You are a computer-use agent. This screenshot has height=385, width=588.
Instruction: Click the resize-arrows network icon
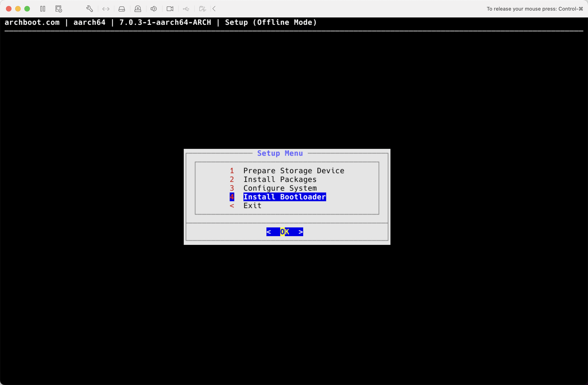106,9
